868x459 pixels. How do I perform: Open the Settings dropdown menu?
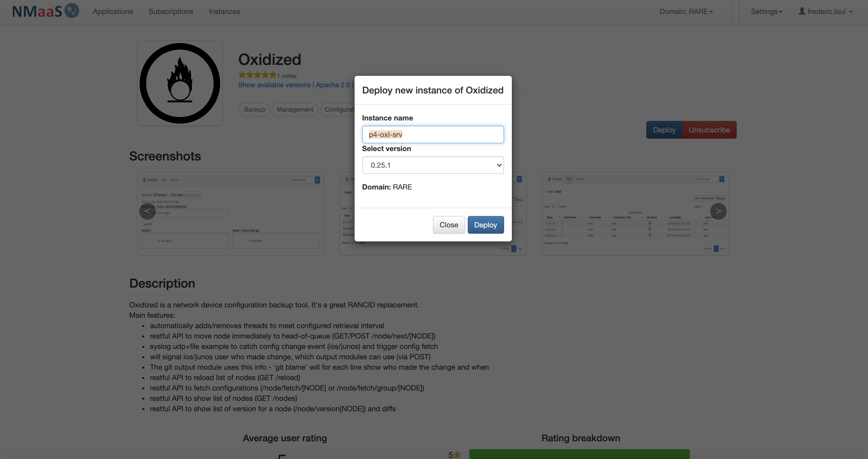click(x=767, y=11)
